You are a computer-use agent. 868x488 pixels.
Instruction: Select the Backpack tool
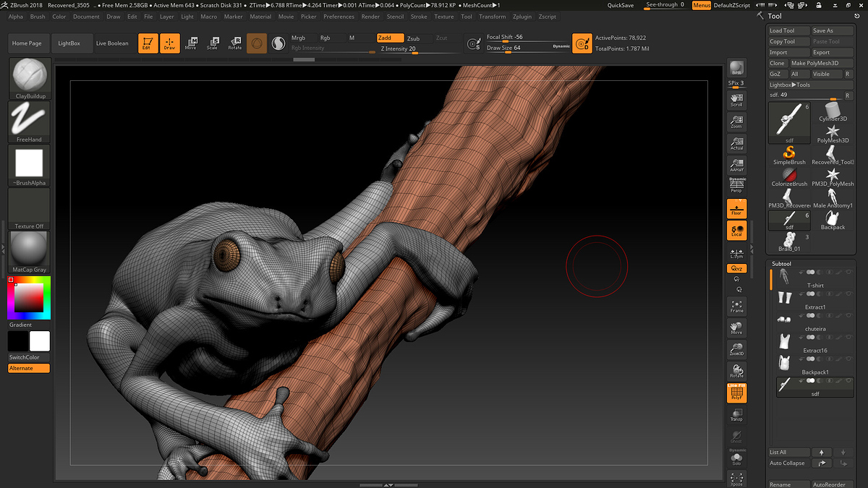coord(833,220)
